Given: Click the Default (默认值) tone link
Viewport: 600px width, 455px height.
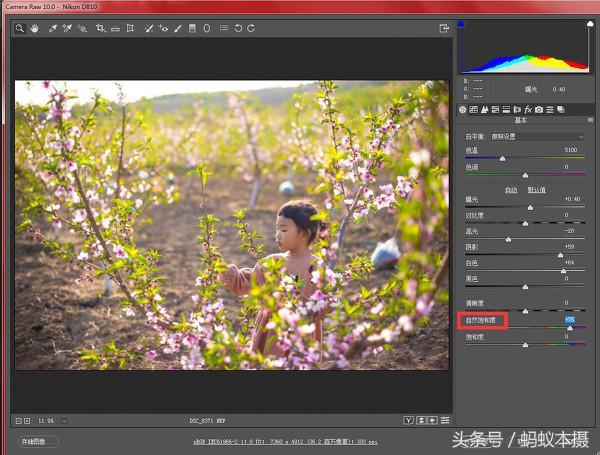Looking at the screenshot, I should pos(537,190).
